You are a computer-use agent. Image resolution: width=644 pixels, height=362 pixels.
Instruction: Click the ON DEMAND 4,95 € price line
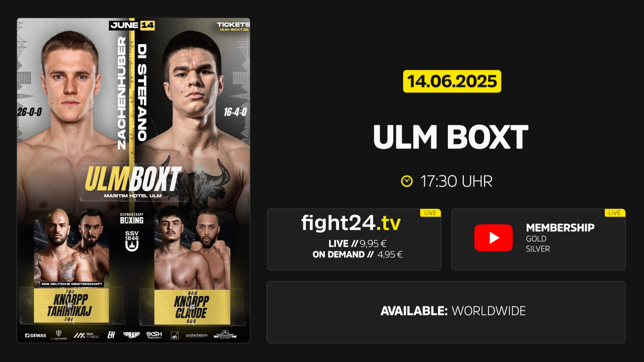pyautogui.click(x=357, y=254)
